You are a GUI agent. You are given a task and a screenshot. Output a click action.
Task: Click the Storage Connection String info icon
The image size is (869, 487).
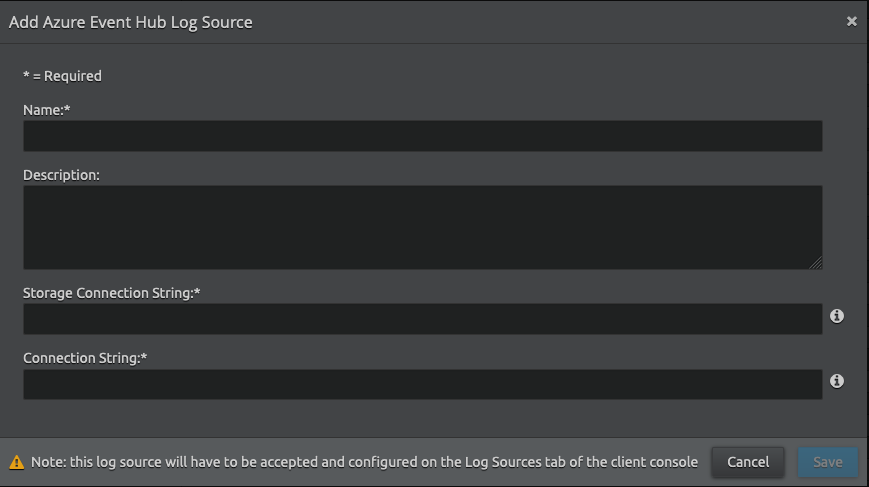837,316
